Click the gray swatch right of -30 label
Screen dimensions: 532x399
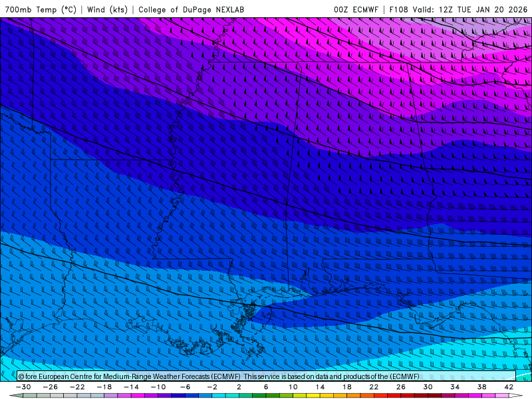click(30, 396)
